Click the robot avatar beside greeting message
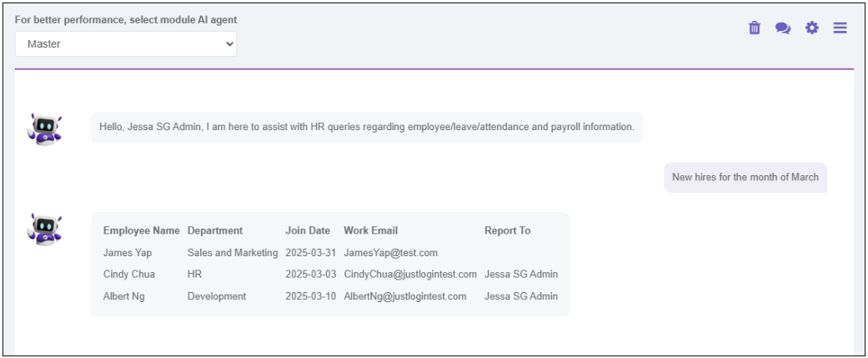Image resolution: width=868 pixels, height=358 pixels. coord(44,129)
